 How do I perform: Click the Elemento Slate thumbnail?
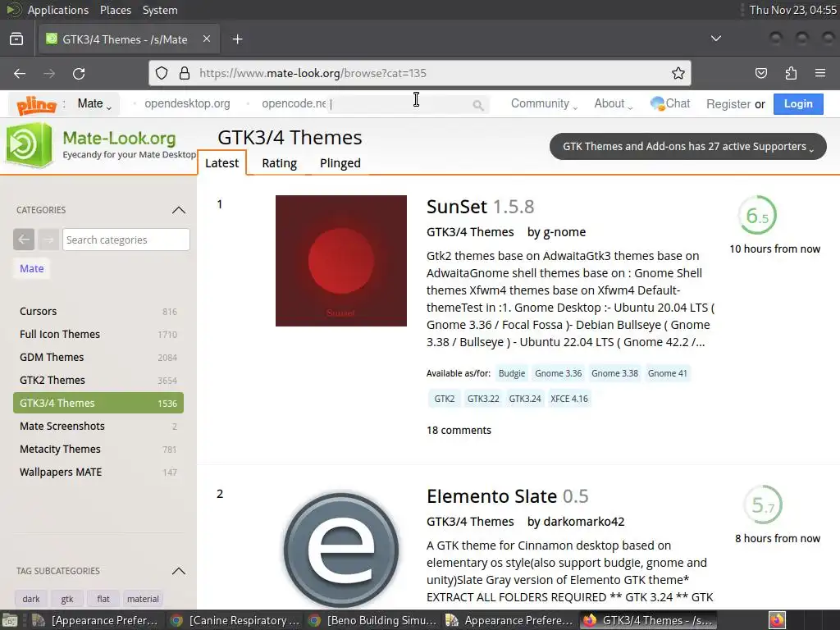(x=340, y=550)
